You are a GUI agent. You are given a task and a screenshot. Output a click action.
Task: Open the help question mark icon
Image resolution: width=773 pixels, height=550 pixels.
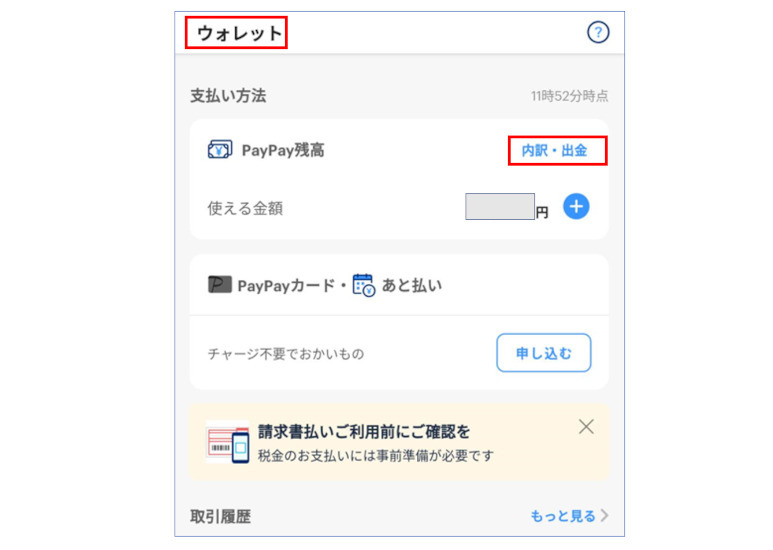[598, 33]
